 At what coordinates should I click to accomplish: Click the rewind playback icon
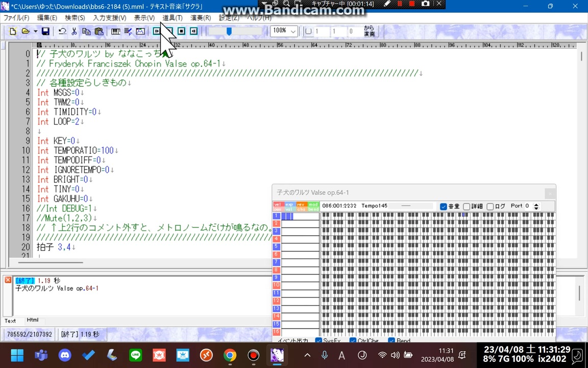tap(193, 31)
